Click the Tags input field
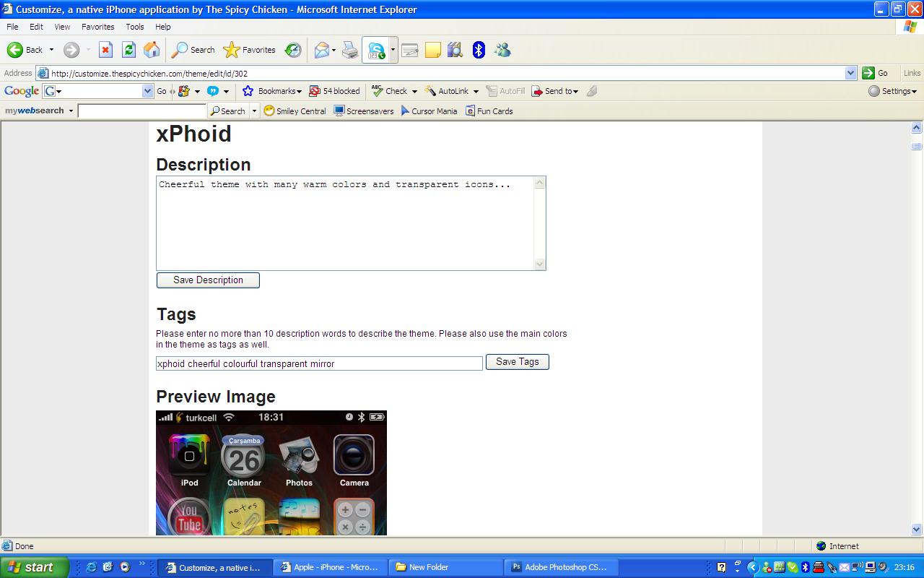This screenshot has width=924, height=578. coord(319,363)
